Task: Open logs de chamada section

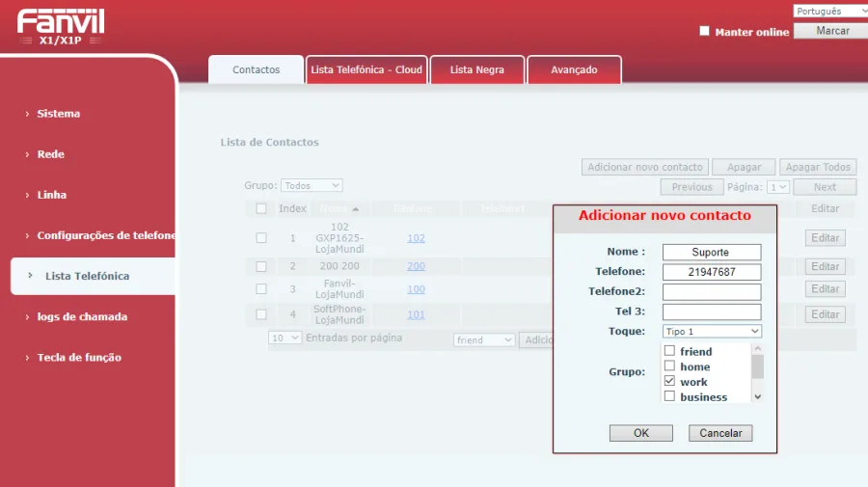Action: pyautogui.click(x=82, y=316)
